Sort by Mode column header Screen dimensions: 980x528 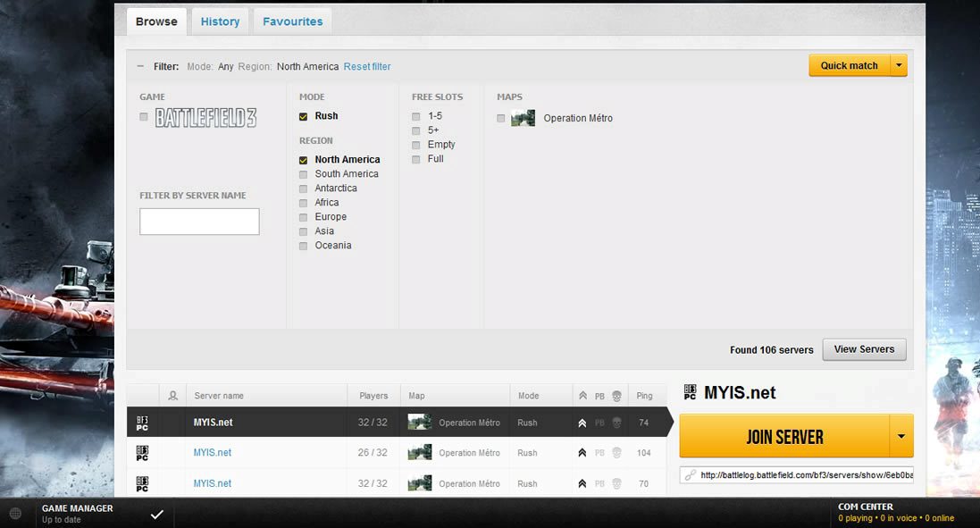pos(528,396)
